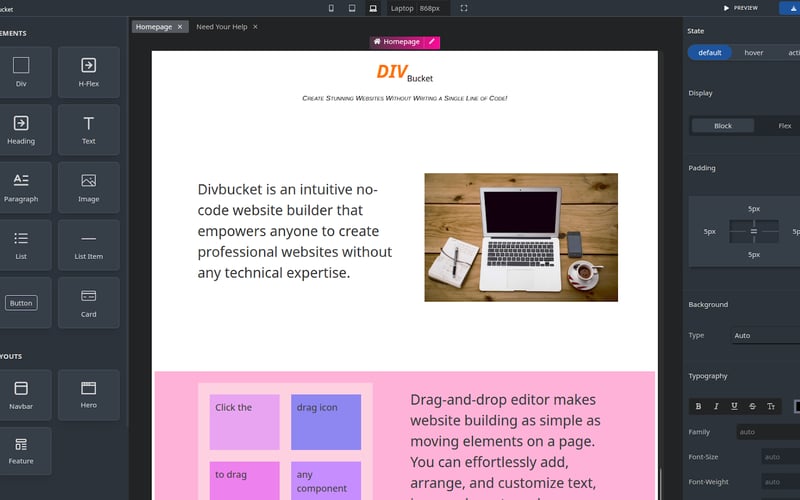Image resolution: width=800 pixels, height=500 pixels.
Task: Switch to tablet device preview icon
Action: [x=352, y=8]
